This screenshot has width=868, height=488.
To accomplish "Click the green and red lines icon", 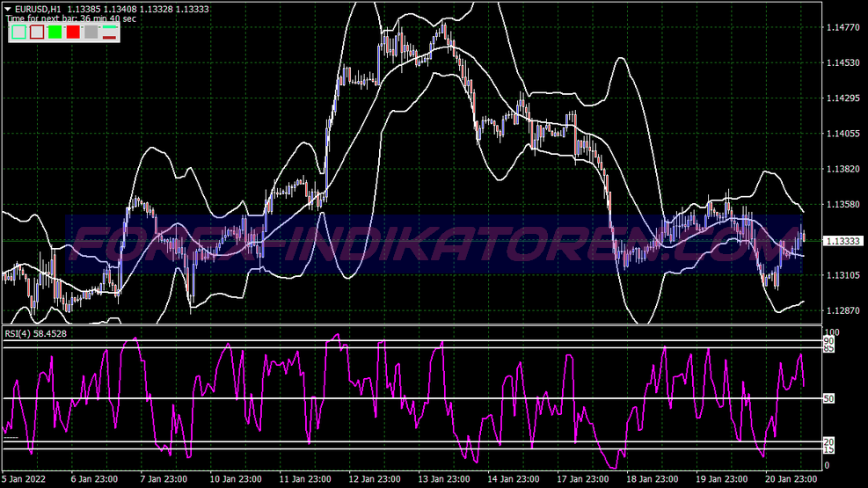I will pos(109,33).
